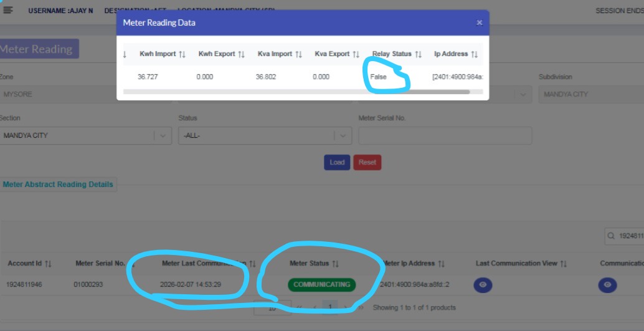Image resolution: width=644 pixels, height=331 pixels.
Task: Click the Meter Reading heading button
Action: [38, 49]
